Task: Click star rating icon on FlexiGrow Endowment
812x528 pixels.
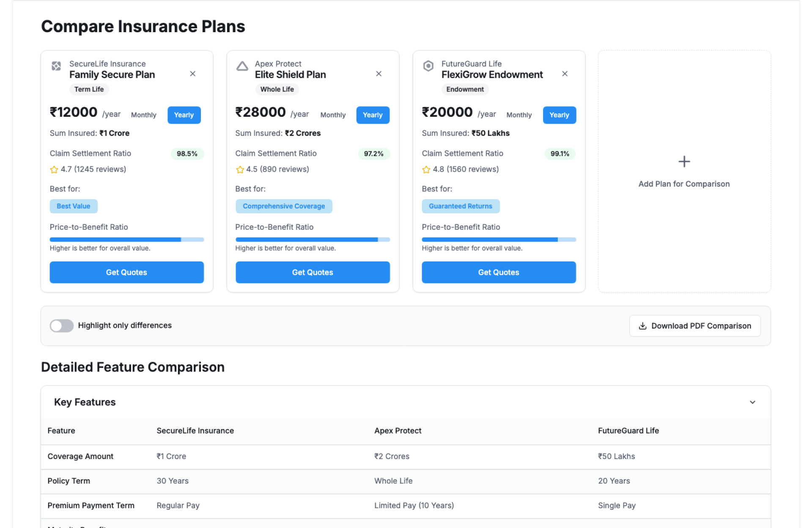Action: pyautogui.click(x=426, y=170)
